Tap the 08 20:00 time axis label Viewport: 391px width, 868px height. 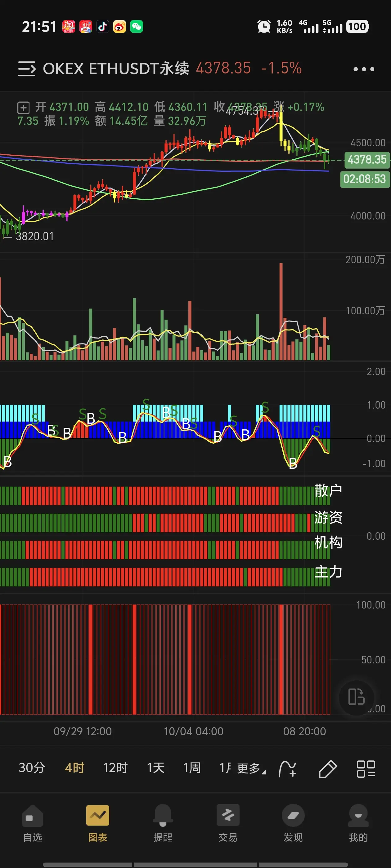point(305,732)
